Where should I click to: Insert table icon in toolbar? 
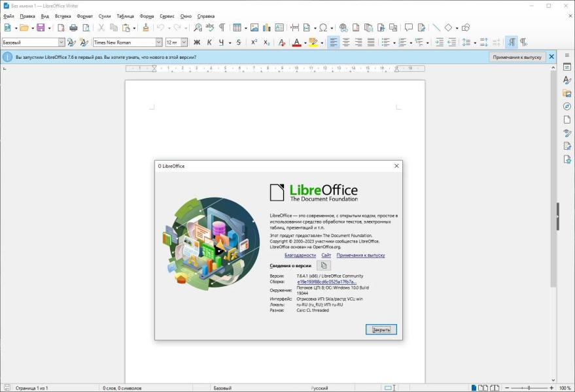[237, 27]
